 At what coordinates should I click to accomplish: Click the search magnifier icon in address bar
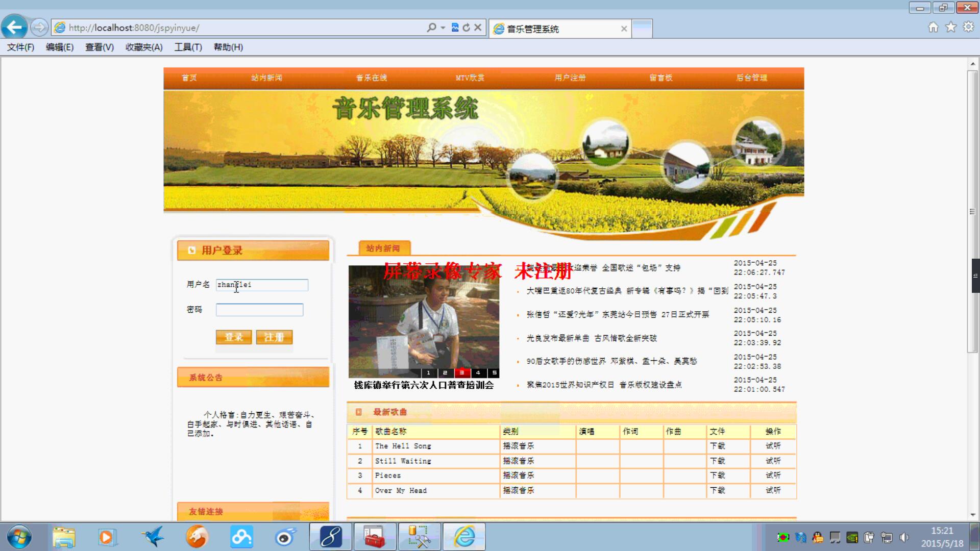432,28
